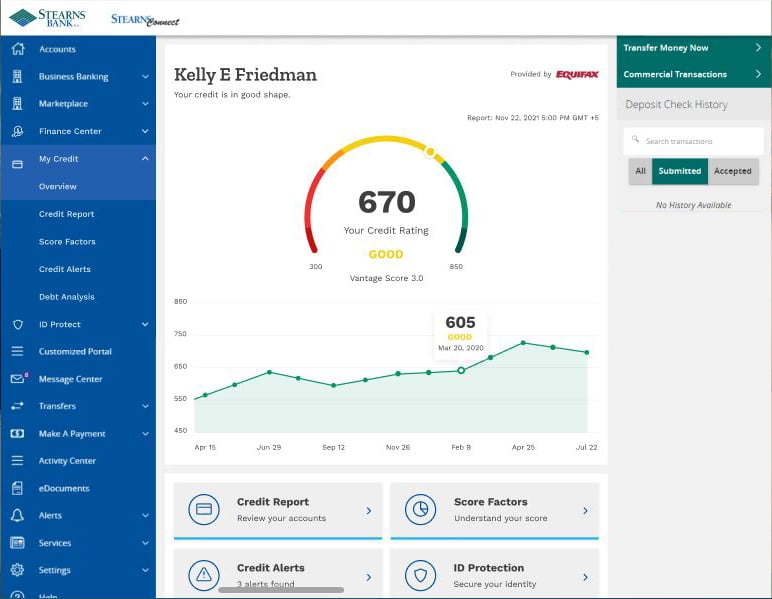Image resolution: width=772 pixels, height=599 pixels.
Task: Select the Accepted filter button
Action: pyautogui.click(x=733, y=171)
